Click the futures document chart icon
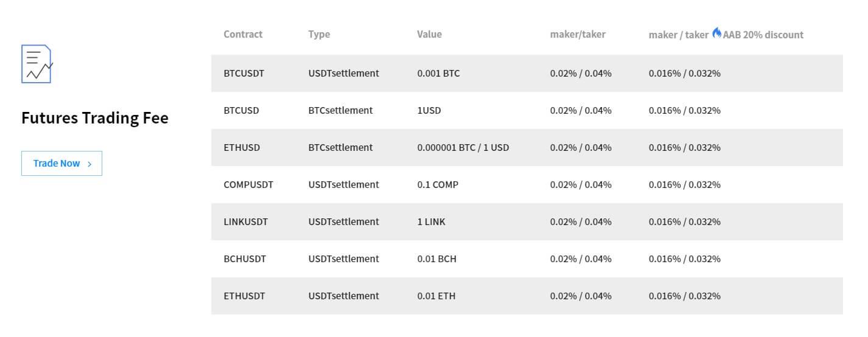868x337 pixels. coord(37,64)
